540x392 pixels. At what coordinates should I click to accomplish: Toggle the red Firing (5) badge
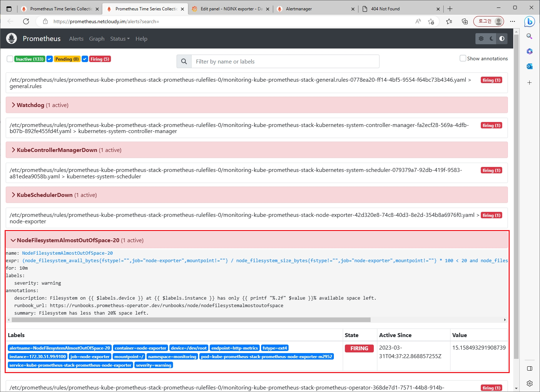(100, 59)
